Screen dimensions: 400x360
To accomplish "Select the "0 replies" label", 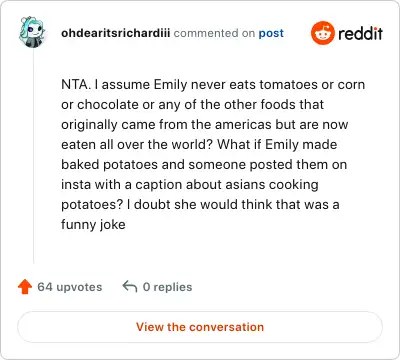I will click(x=167, y=287).
